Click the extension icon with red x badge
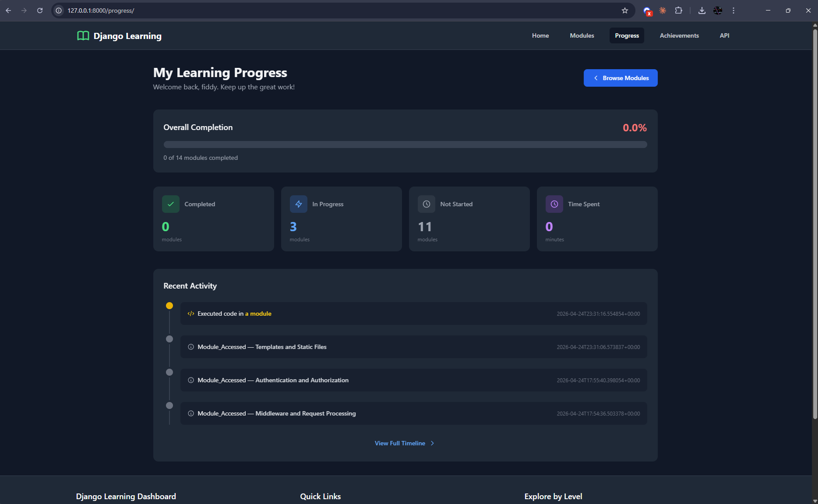The image size is (818, 504). (647, 11)
